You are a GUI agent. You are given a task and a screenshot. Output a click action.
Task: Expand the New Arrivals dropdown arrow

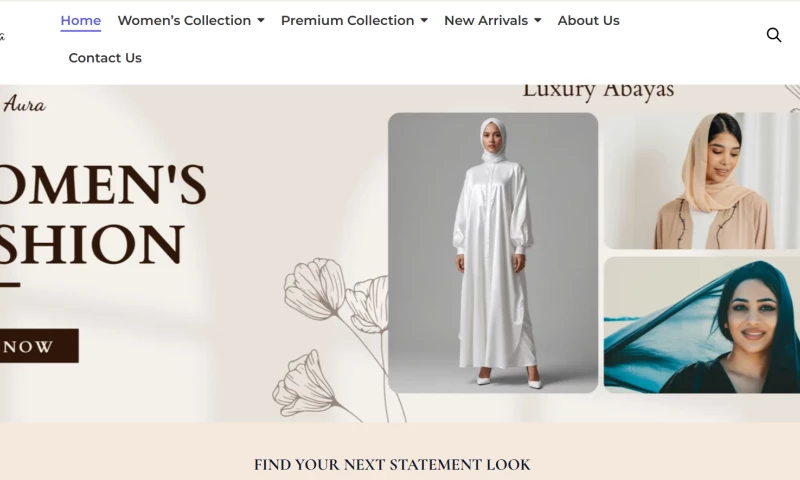coord(538,20)
